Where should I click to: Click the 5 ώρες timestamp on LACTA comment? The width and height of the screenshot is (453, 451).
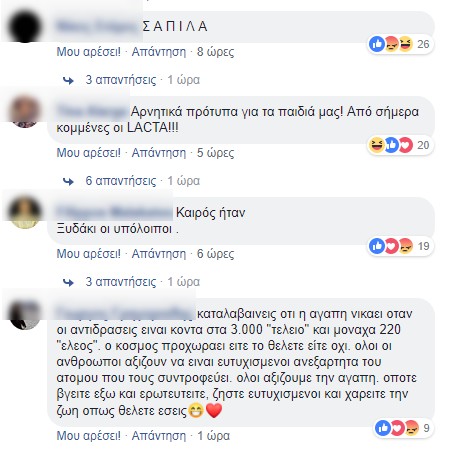pos(215,153)
